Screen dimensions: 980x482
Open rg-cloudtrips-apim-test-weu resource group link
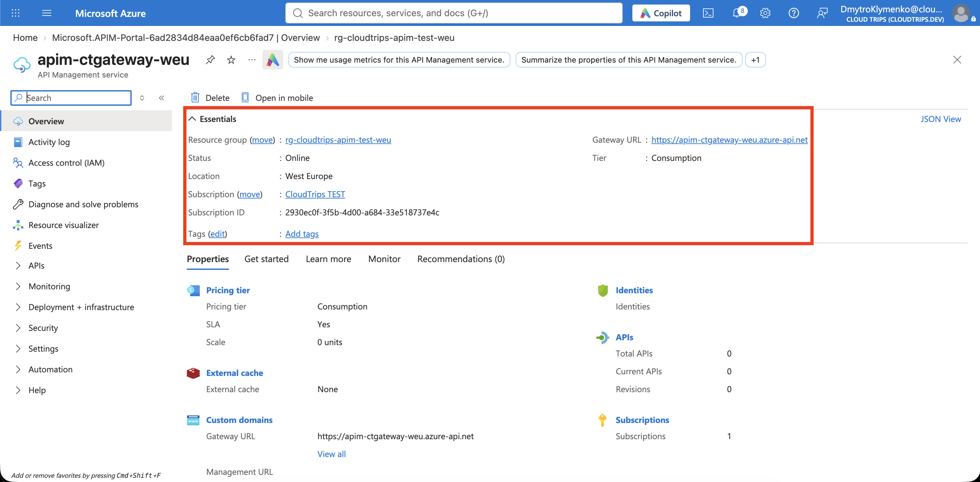click(x=338, y=139)
